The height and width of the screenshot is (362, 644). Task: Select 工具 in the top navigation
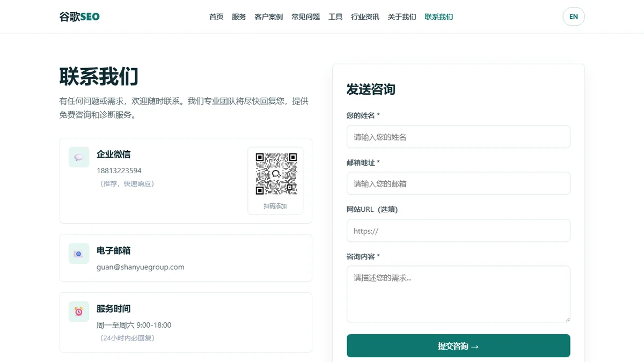tap(335, 17)
